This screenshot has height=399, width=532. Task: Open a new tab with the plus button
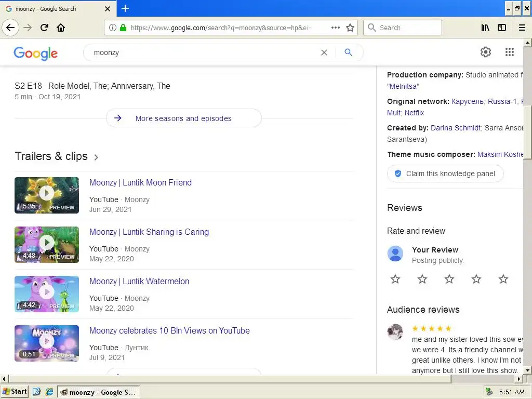(x=125, y=8)
